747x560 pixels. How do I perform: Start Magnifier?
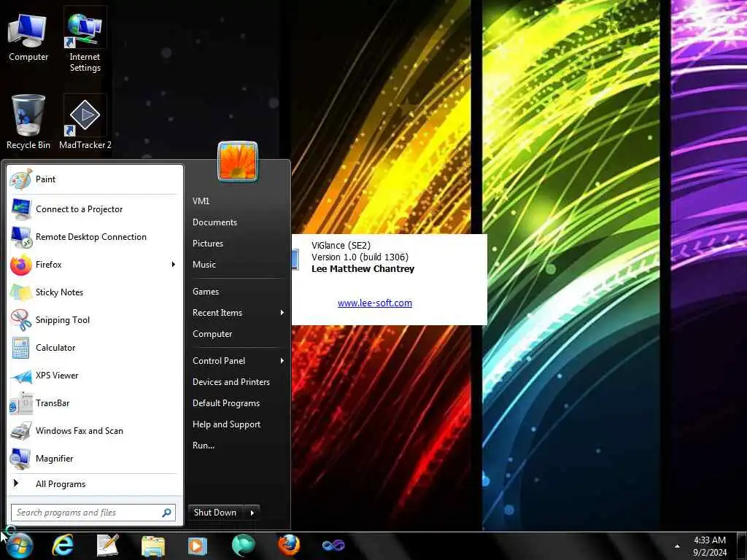94,458
